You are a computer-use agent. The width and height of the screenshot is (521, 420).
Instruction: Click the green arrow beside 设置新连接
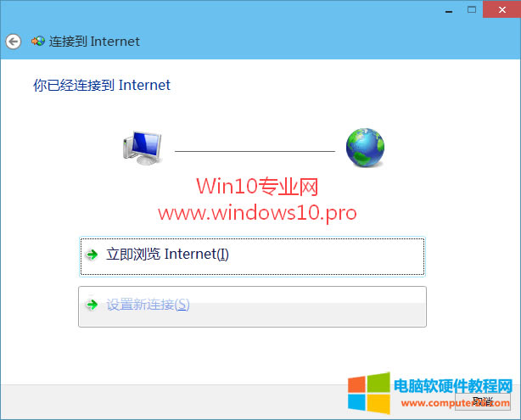[x=92, y=305]
